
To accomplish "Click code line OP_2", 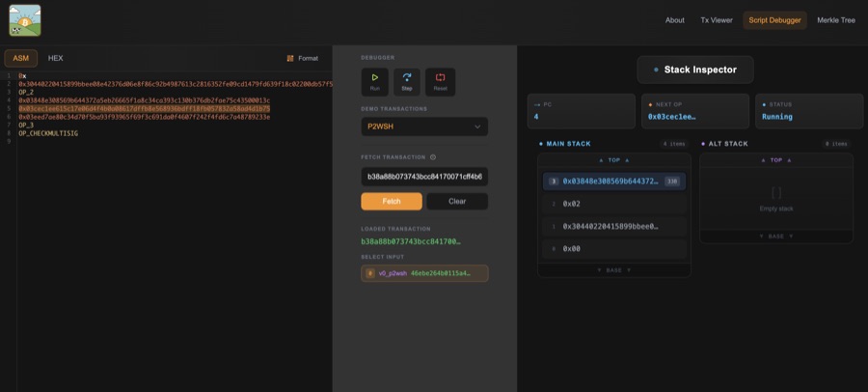I will [26, 92].
